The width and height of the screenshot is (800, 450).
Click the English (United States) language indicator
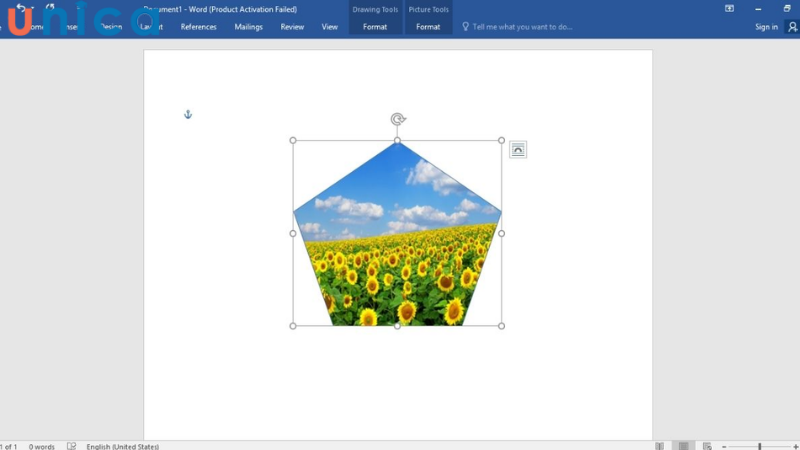coord(122,446)
